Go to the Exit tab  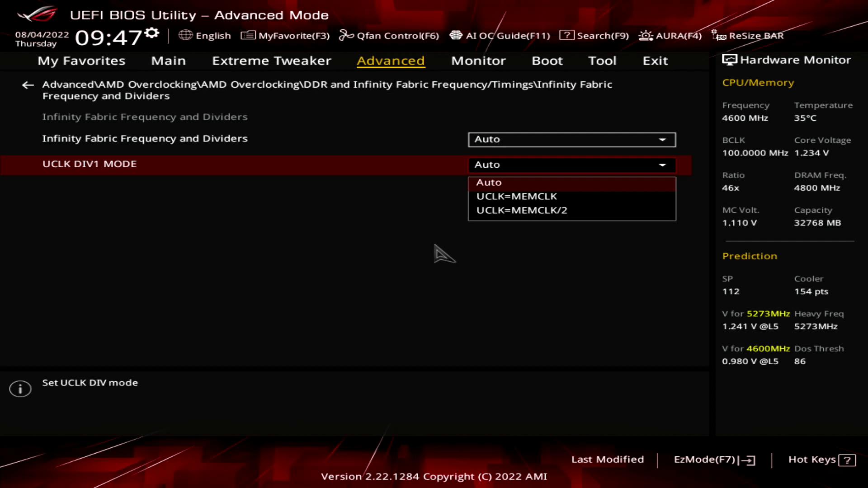click(x=655, y=61)
